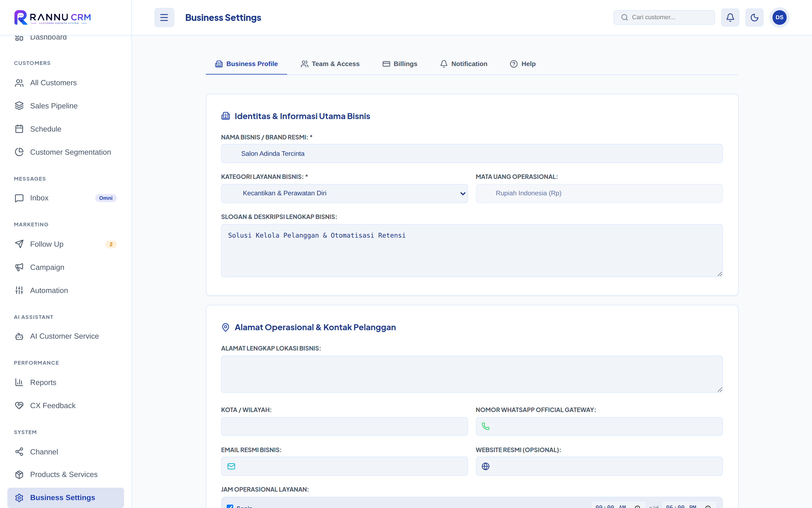Toggle the hamburger sidebar menu button
The image size is (812, 508).
pos(164,17)
